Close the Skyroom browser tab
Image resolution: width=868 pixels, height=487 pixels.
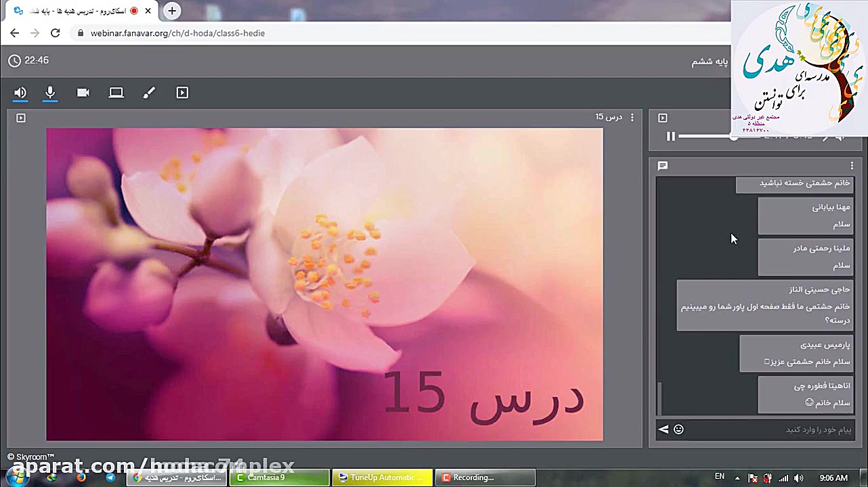(x=148, y=11)
